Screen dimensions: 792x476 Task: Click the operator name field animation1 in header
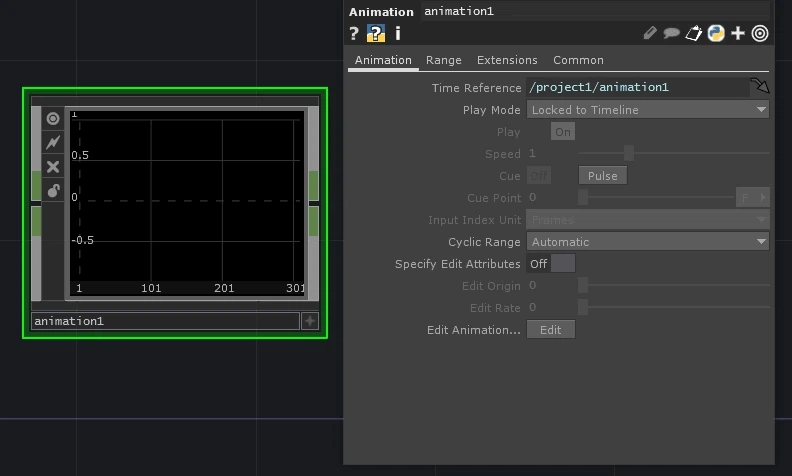pyautogui.click(x=596, y=11)
